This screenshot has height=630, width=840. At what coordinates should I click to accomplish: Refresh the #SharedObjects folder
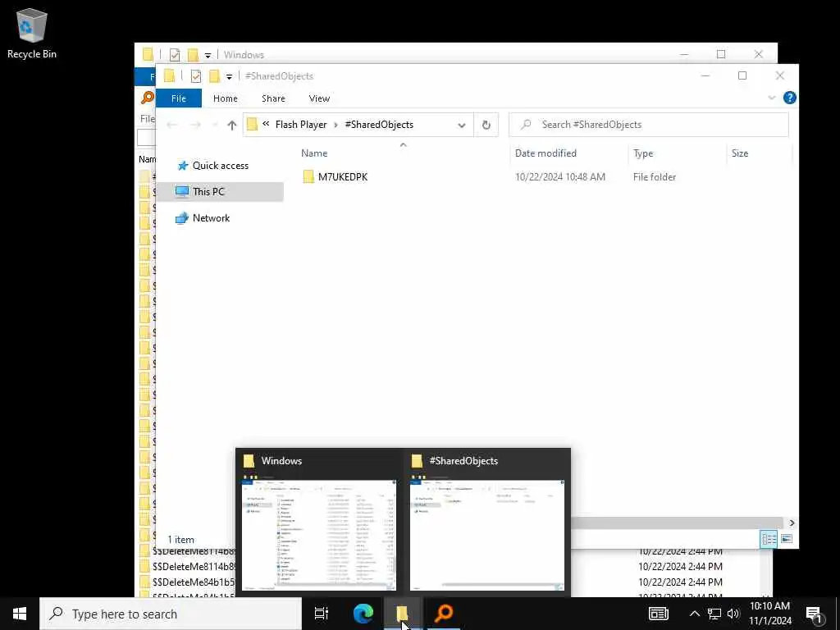(x=486, y=125)
